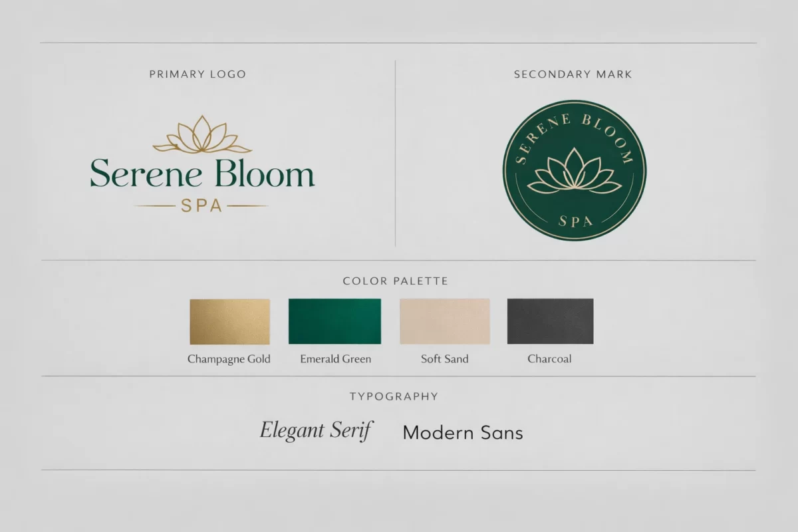Click the Emerald Green label text

click(335, 359)
